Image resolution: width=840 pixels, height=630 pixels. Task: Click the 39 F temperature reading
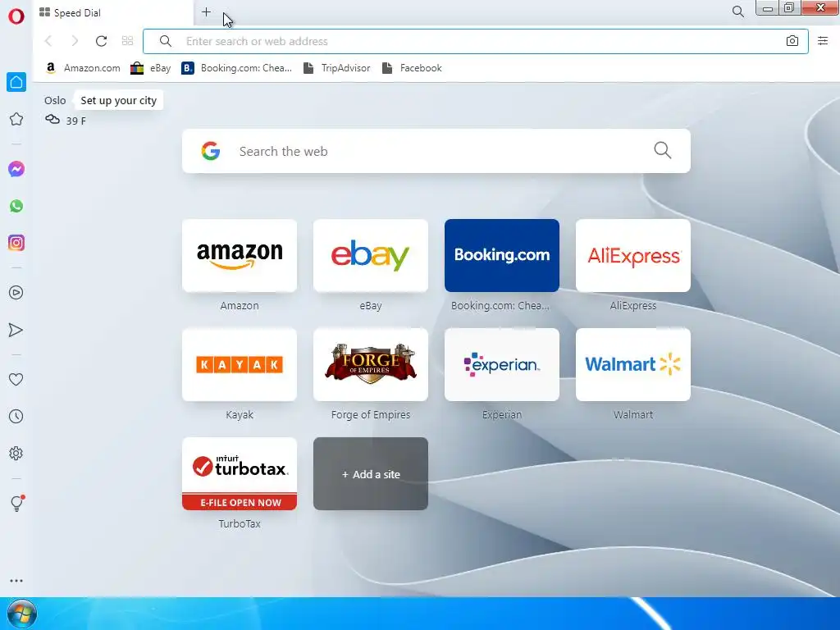[76, 121]
